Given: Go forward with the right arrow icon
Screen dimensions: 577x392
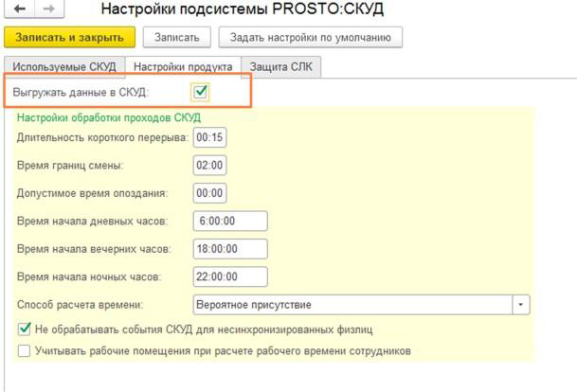Looking at the screenshot, I should coord(49,9).
